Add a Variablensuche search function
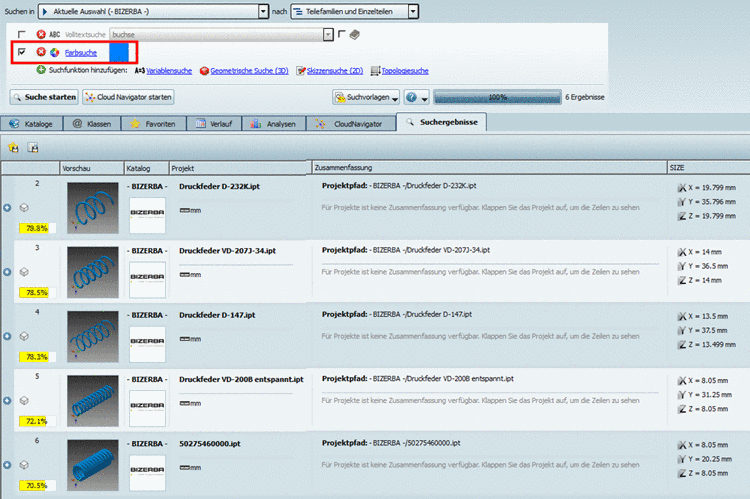750x499 pixels. point(169,71)
